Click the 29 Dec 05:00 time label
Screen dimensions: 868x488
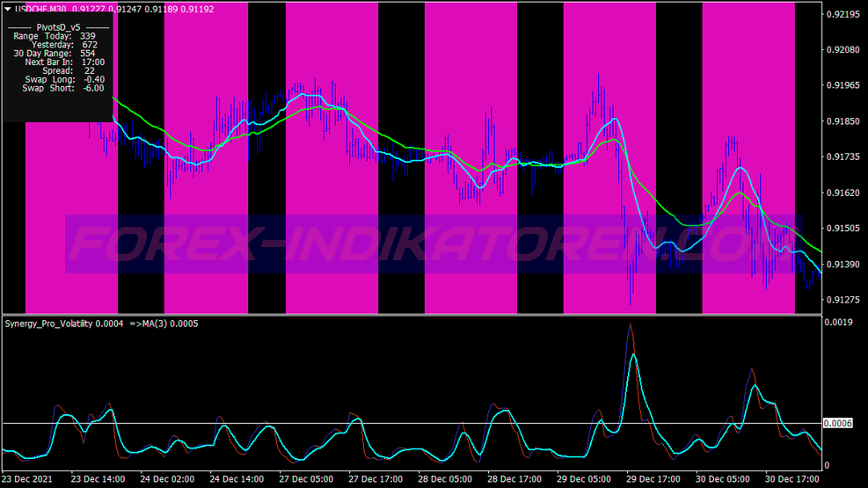coord(584,479)
